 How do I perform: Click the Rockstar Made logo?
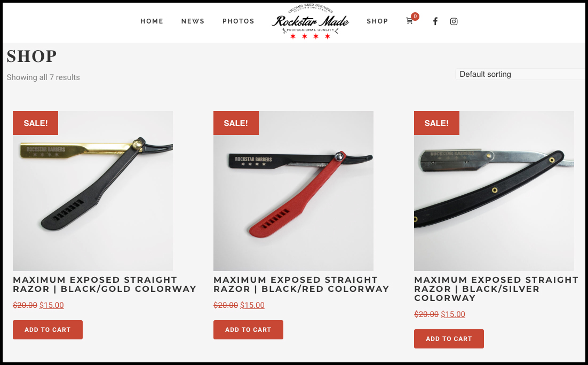310,22
